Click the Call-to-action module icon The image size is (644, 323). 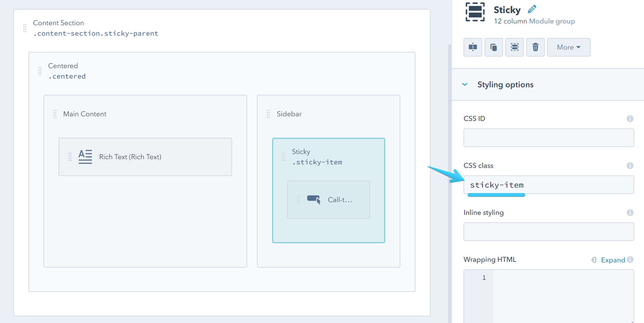coord(314,199)
